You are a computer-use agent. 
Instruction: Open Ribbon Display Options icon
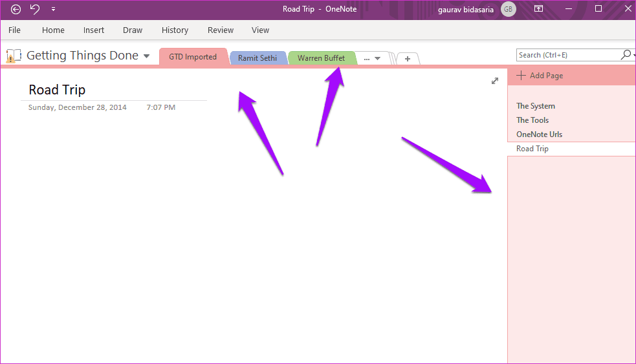pos(539,8)
